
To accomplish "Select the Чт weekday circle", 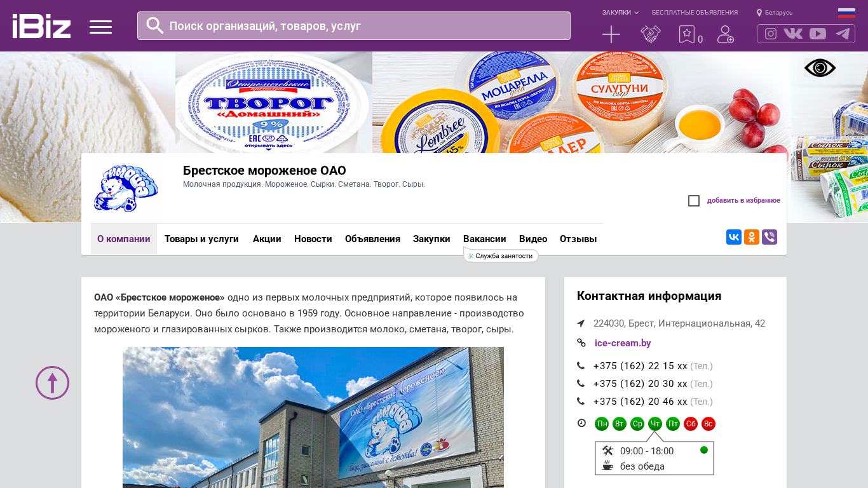I will 655,424.
